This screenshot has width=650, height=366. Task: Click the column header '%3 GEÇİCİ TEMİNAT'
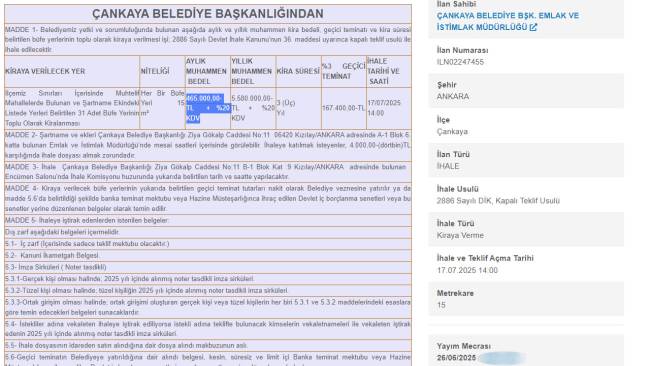tap(344, 71)
